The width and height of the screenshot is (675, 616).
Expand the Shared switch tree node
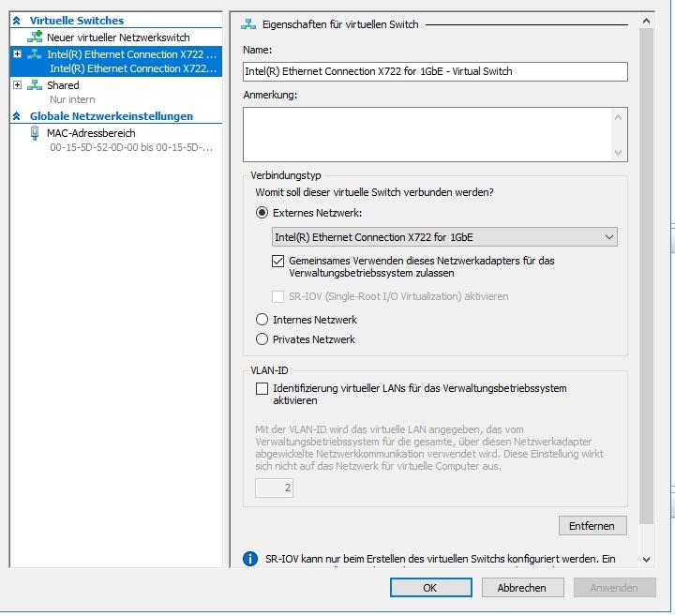tap(17, 84)
